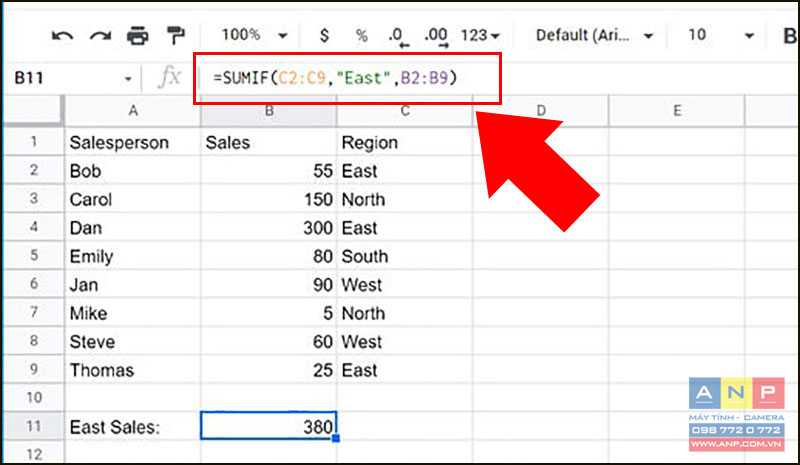
Task: Select column E header
Action: [677, 111]
